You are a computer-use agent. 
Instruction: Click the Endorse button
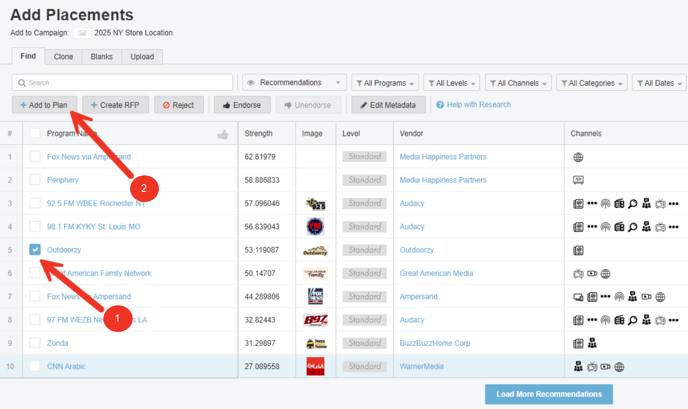[242, 105]
